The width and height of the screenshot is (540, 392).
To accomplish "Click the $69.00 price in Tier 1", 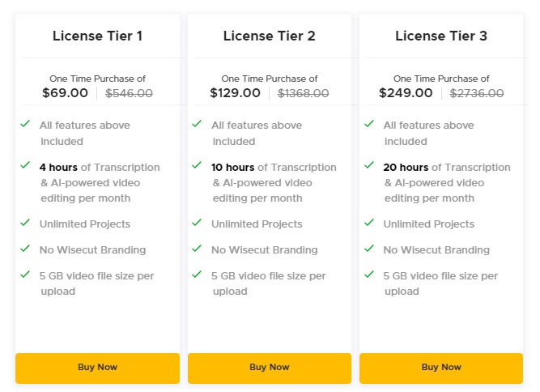I will [x=65, y=93].
